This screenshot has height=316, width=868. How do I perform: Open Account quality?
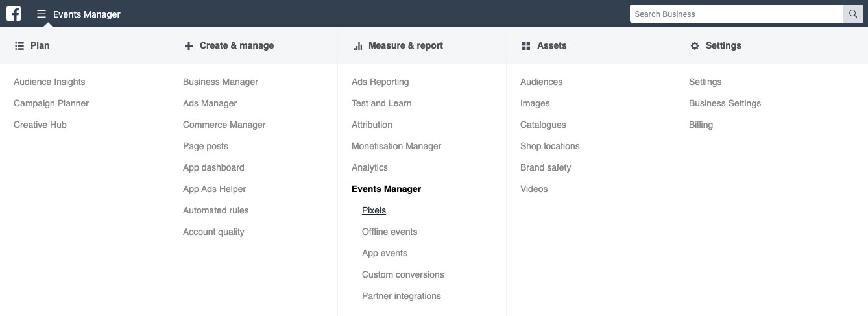pyautogui.click(x=213, y=232)
